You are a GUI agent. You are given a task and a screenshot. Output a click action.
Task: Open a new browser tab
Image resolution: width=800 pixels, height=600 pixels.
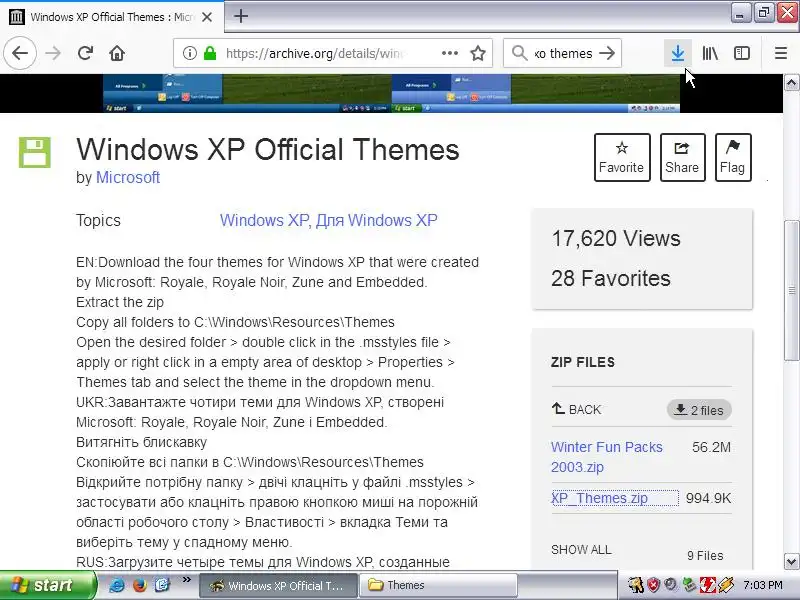[x=241, y=16]
